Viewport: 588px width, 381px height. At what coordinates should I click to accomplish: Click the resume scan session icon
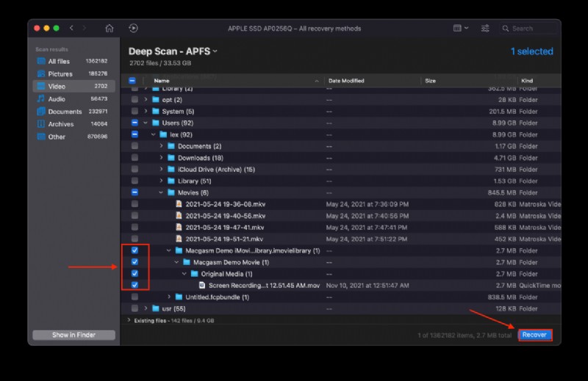tap(133, 28)
